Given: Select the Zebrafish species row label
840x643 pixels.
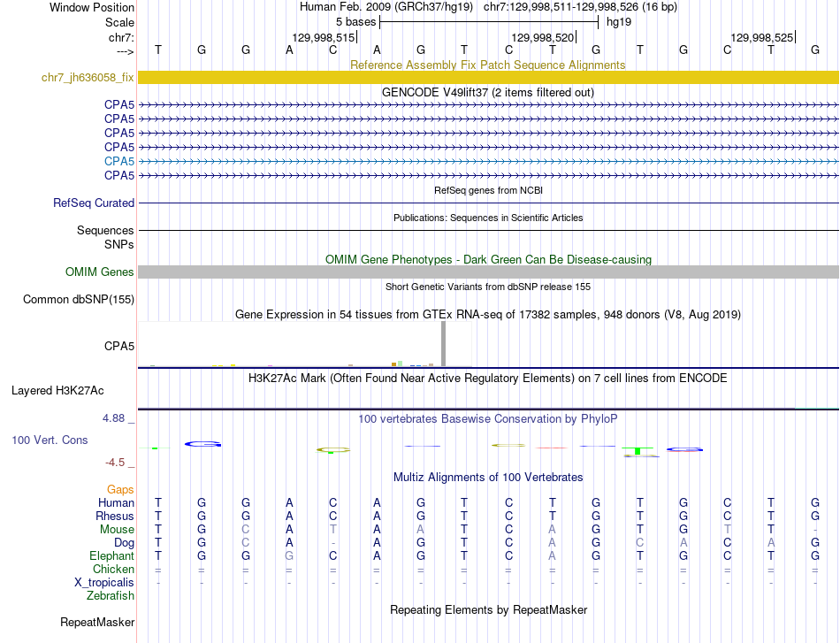Looking at the screenshot, I should click(111, 596).
